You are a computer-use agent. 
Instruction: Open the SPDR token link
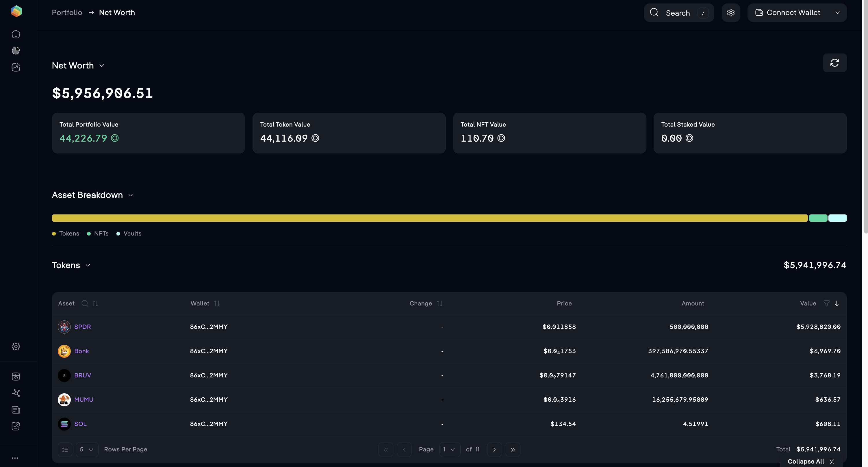click(82, 327)
